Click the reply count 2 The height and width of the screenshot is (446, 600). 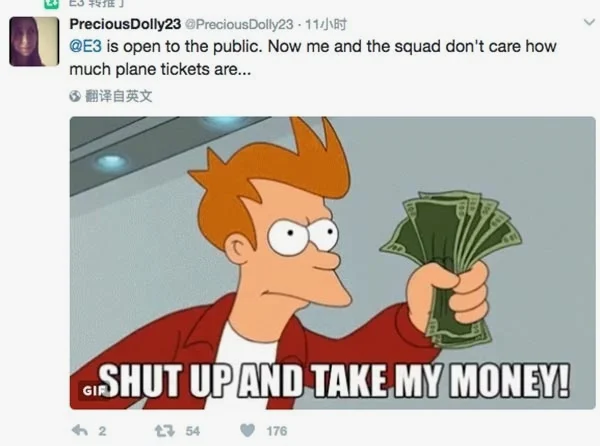coord(102,431)
